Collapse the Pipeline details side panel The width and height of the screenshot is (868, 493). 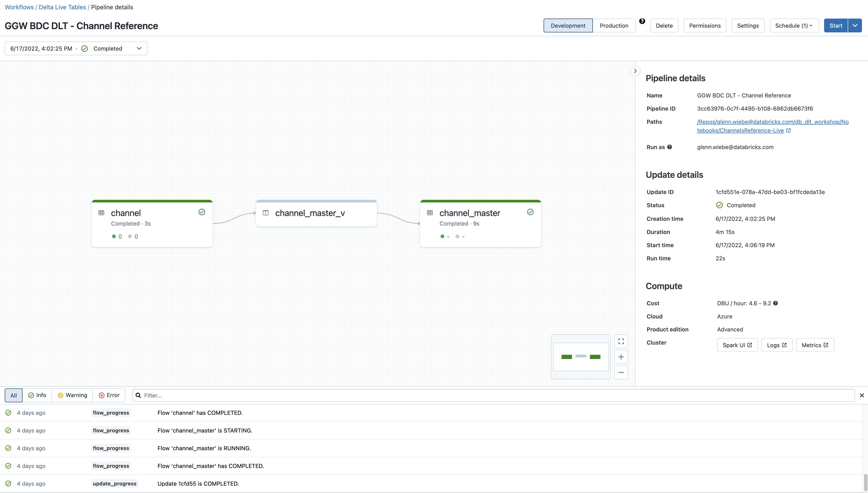(x=635, y=71)
